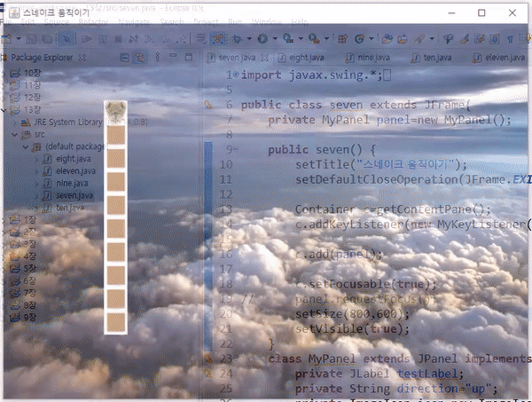The height and width of the screenshot is (402, 532).
Task: Select nine.java in Package Explorer tree
Action: [72, 184]
